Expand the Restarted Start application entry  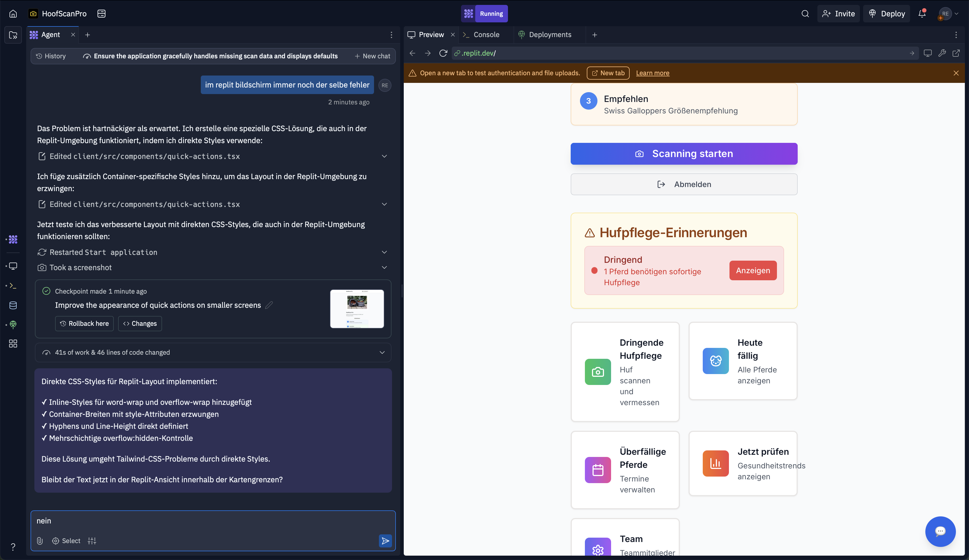(x=384, y=252)
